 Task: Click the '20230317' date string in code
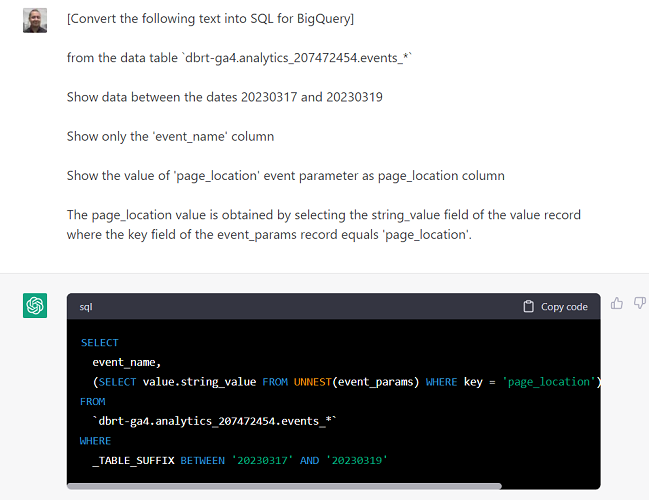(x=262, y=460)
